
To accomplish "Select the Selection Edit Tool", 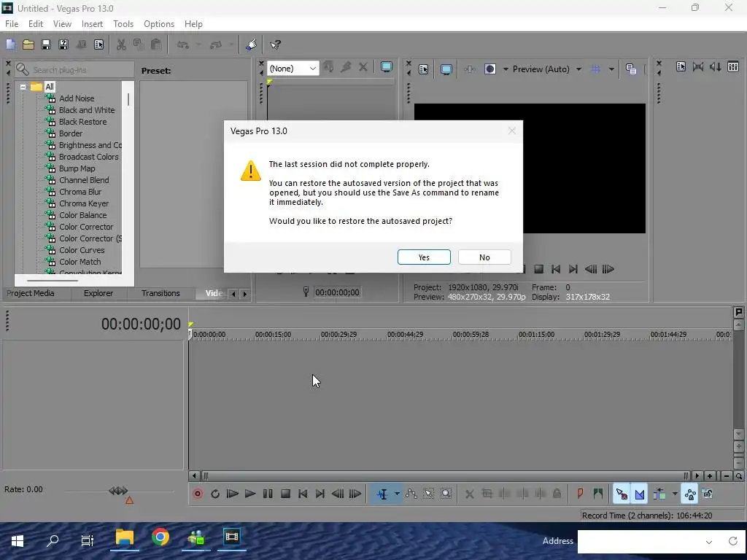I will click(429, 494).
